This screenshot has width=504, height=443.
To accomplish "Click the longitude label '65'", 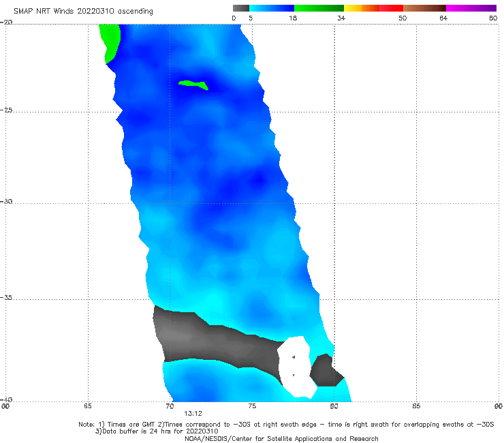I will click(88, 406).
